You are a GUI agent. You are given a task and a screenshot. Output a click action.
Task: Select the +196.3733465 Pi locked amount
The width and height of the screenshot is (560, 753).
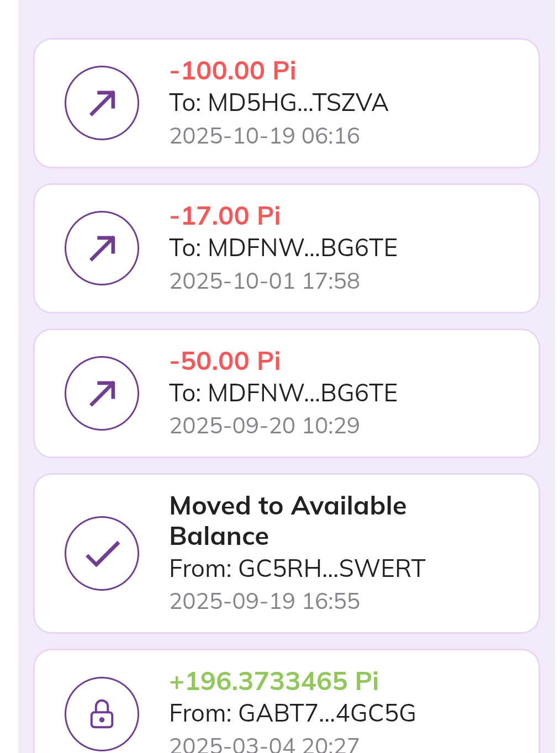point(273,681)
